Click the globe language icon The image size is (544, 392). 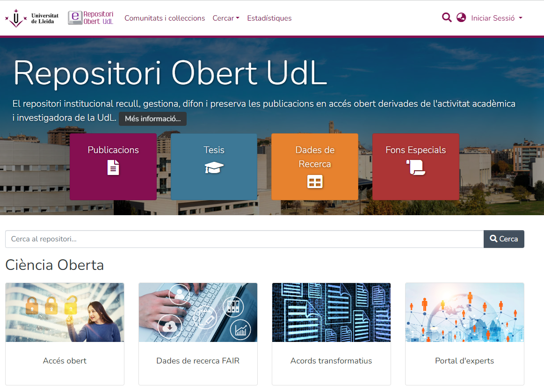pos(461,17)
